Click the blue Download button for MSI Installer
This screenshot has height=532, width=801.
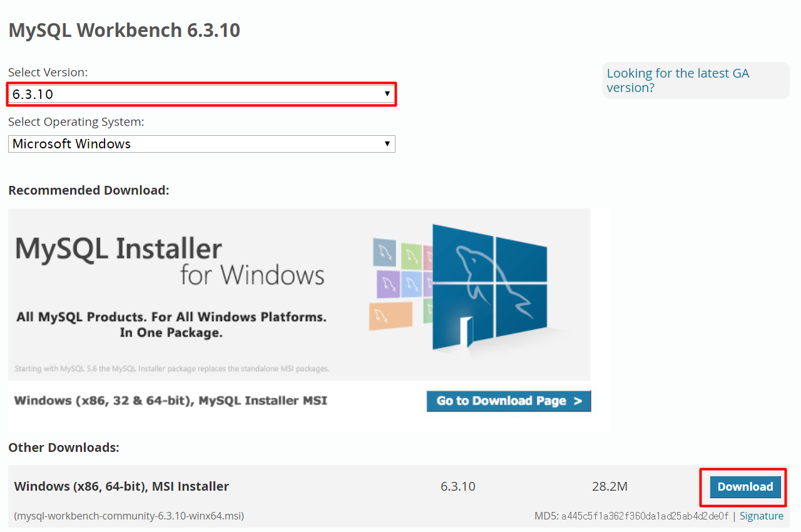pos(745,487)
